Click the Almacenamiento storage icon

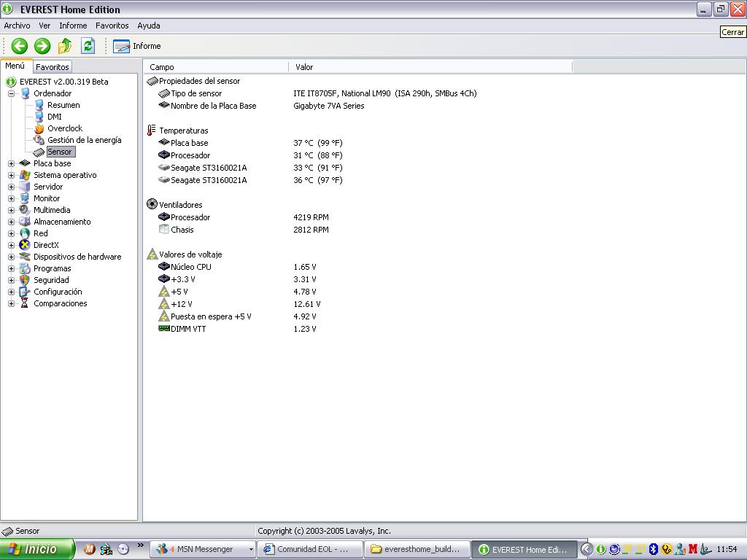click(25, 222)
